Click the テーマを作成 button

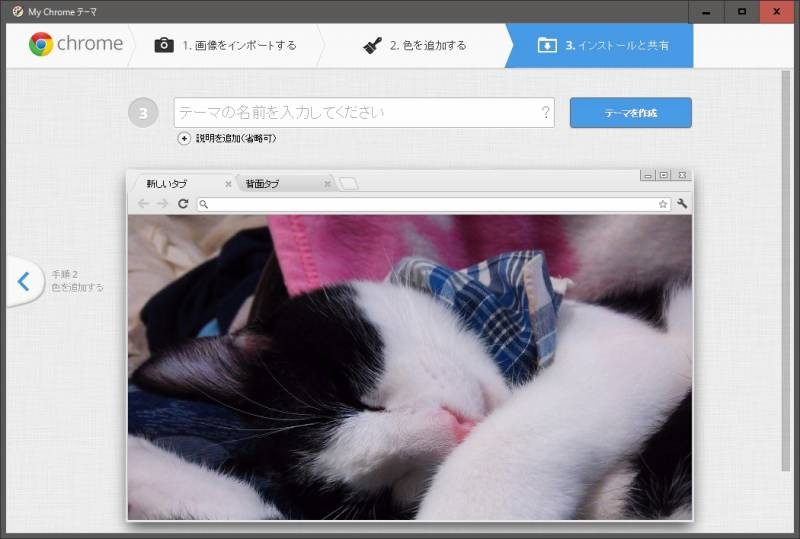tap(631, 113)
